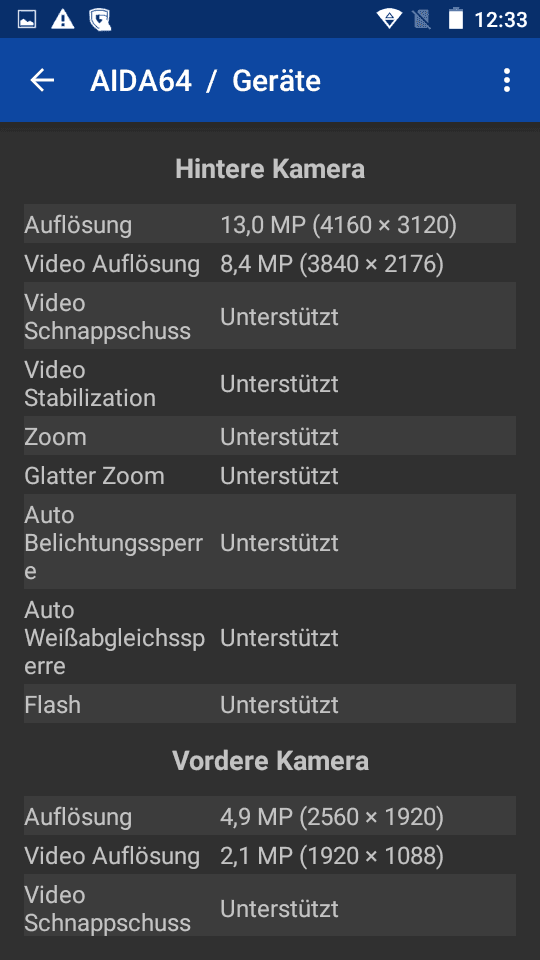Tap the no-SIM status icon

421,20
